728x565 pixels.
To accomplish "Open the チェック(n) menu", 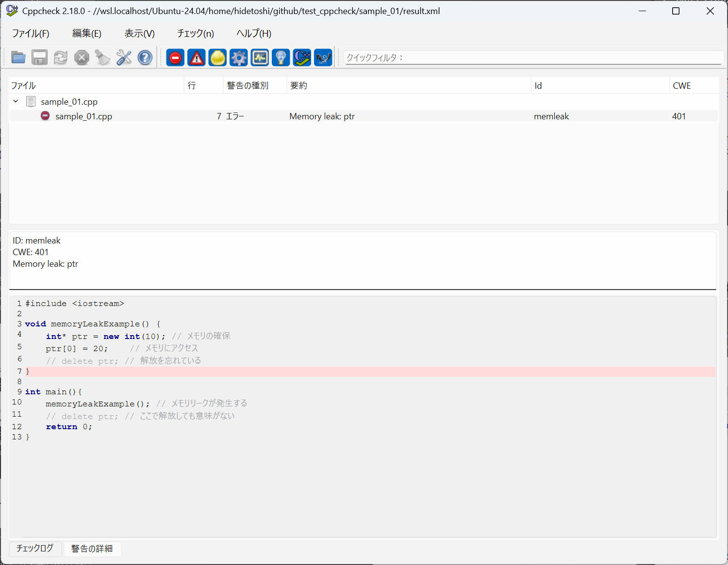I will [196, 33].
